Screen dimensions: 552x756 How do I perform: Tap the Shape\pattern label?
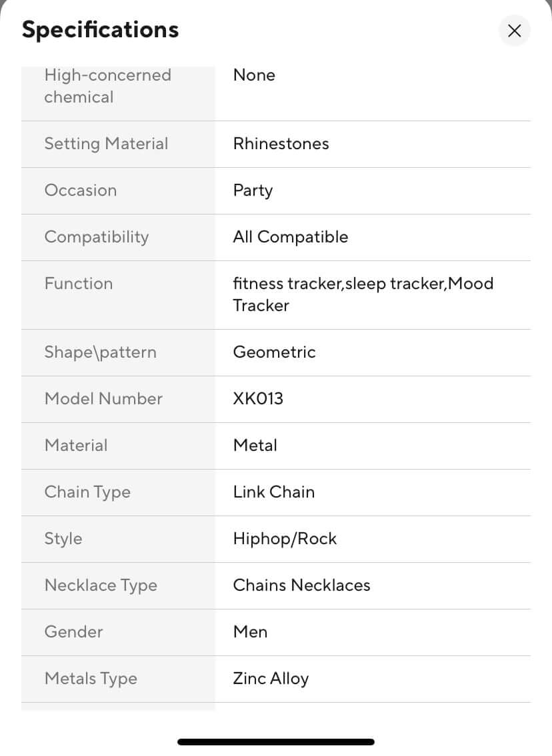pyautogui.click(x=100, y=352)
